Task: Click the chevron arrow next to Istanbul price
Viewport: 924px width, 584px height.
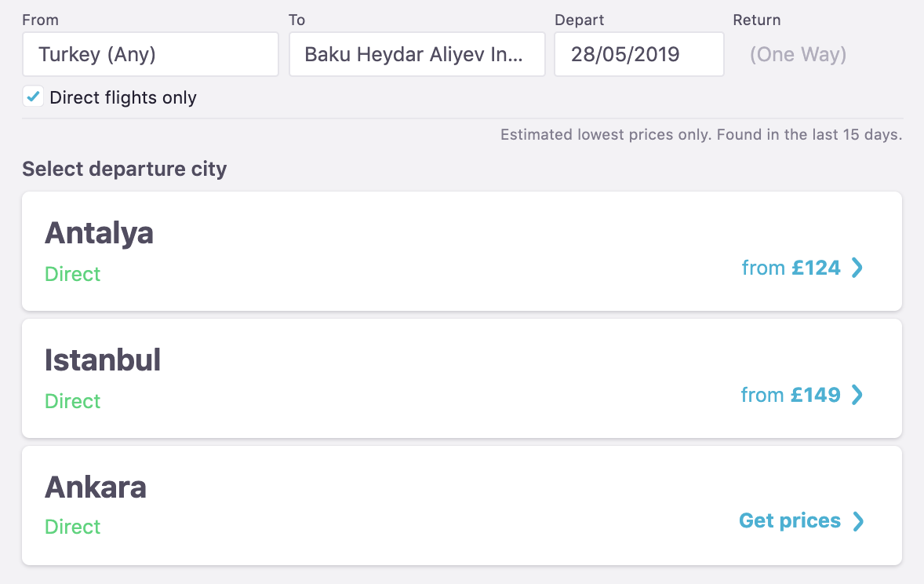Action: [857, 395]
